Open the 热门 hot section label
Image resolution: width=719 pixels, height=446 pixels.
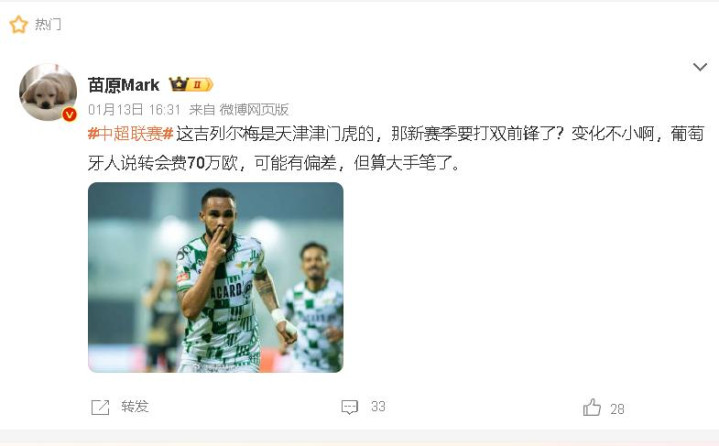(x=48, y=24)
